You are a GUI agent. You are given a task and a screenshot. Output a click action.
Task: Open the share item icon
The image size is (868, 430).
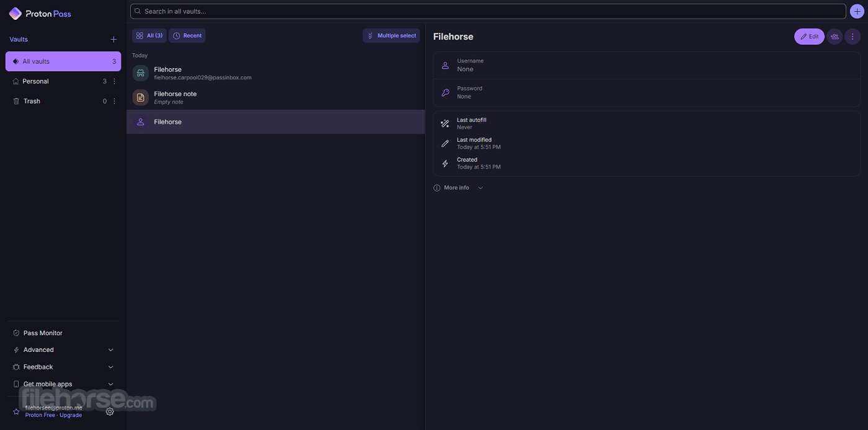(835, 37)
